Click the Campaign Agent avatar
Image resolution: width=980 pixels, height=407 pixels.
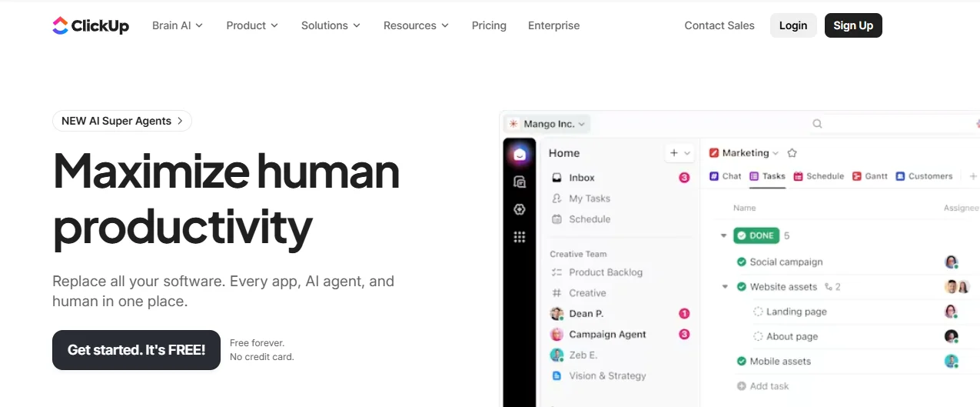click(557, 335)
